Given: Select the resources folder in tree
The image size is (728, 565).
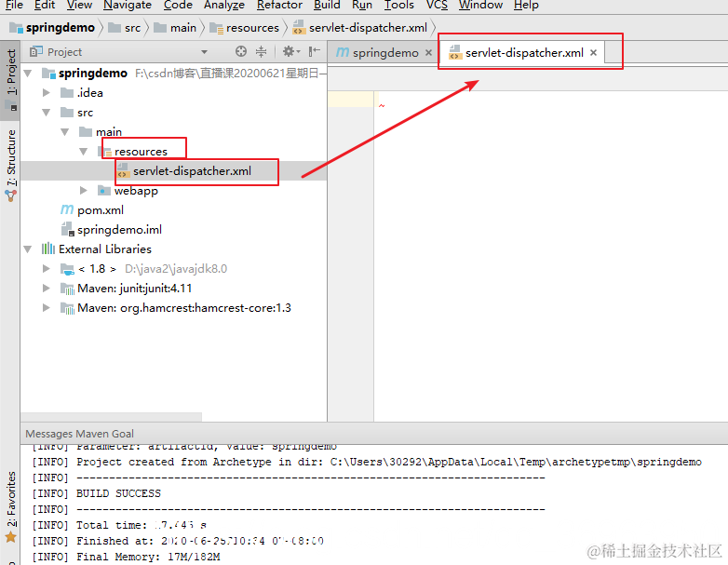Looking at the screenshot, I should [141, 152].
